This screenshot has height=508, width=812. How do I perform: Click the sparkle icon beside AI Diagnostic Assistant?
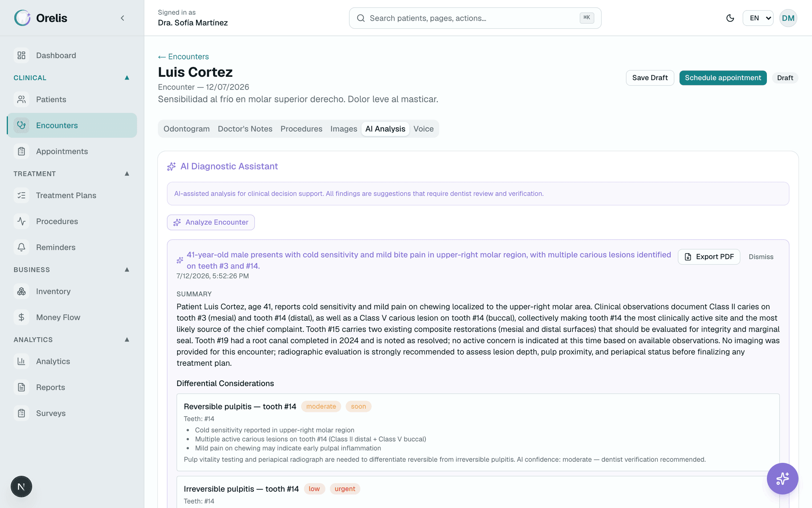[x=171, y=166]
